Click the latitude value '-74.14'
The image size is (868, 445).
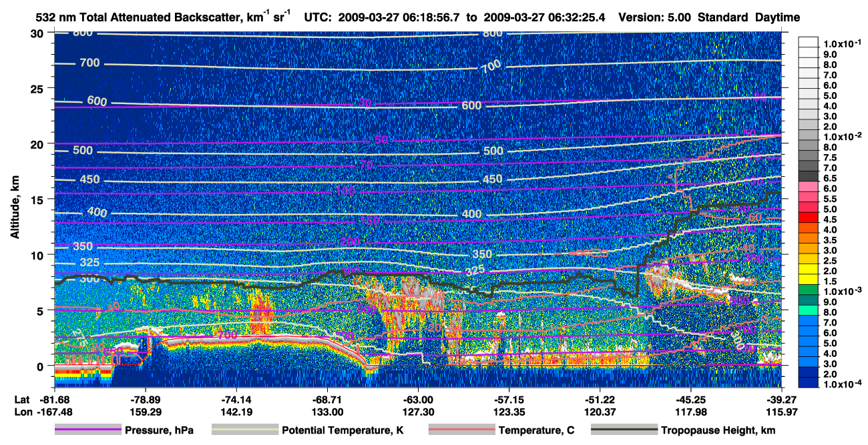[x=236, y=399]
